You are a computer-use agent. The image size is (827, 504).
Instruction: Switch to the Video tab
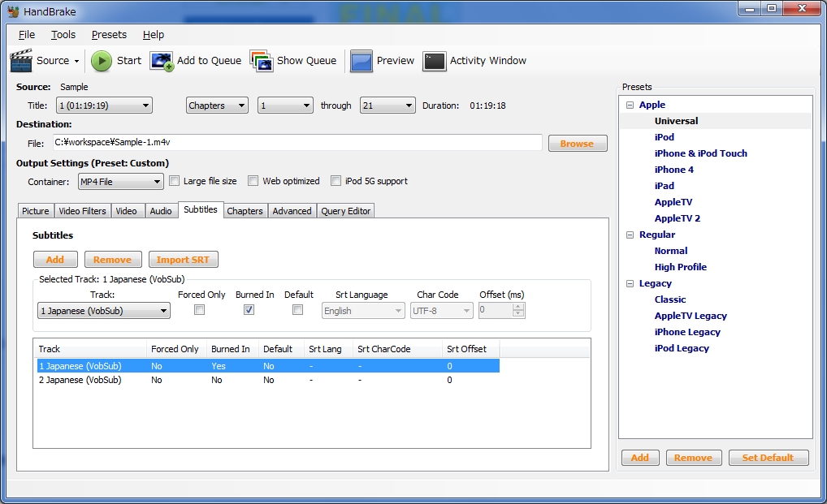tap(126, 211)
